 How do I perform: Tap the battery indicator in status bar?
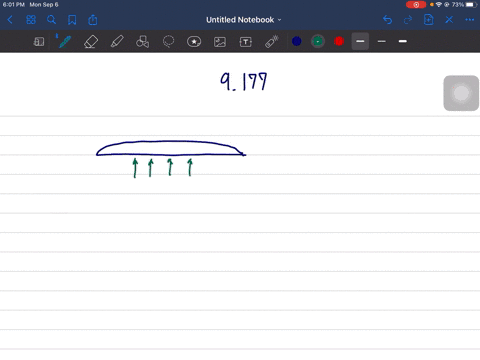(472, 5)
